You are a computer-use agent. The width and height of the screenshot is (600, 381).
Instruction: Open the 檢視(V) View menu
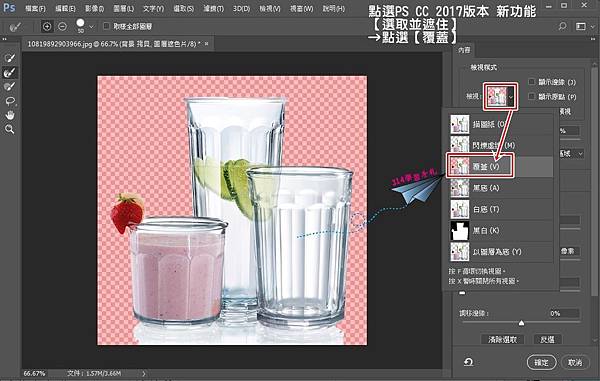269,8
